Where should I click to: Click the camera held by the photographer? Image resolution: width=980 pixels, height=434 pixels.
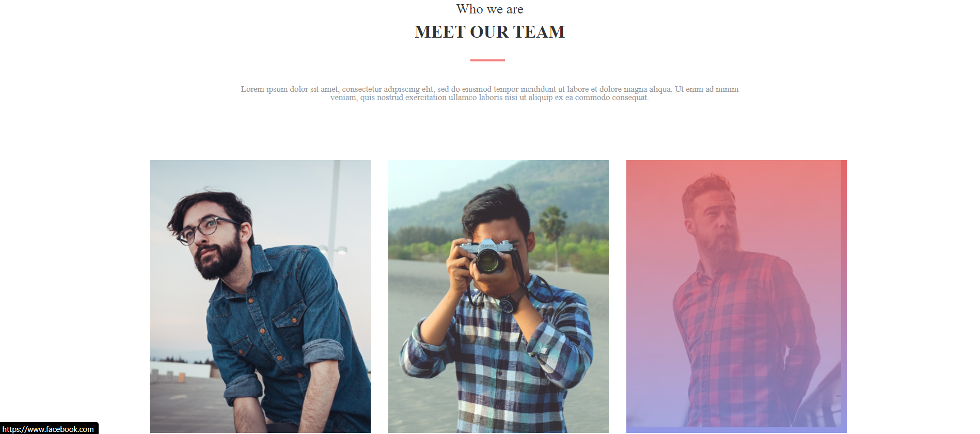(487, 256)
